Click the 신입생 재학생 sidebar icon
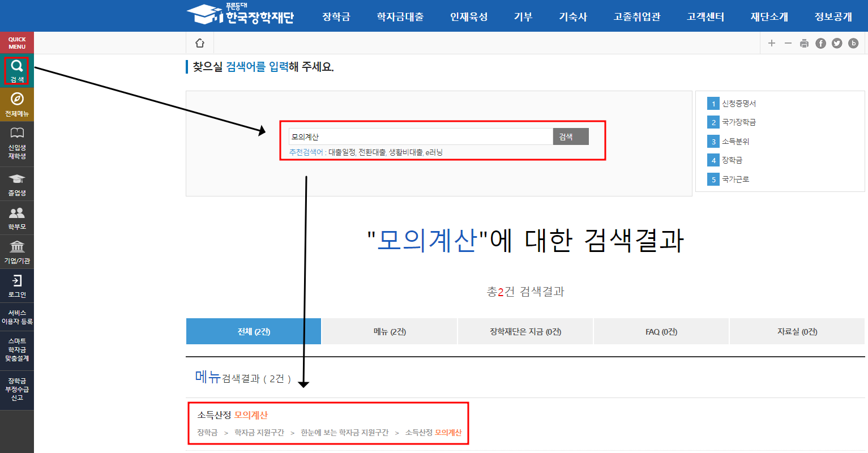868x453 pixels. [16, 140]
